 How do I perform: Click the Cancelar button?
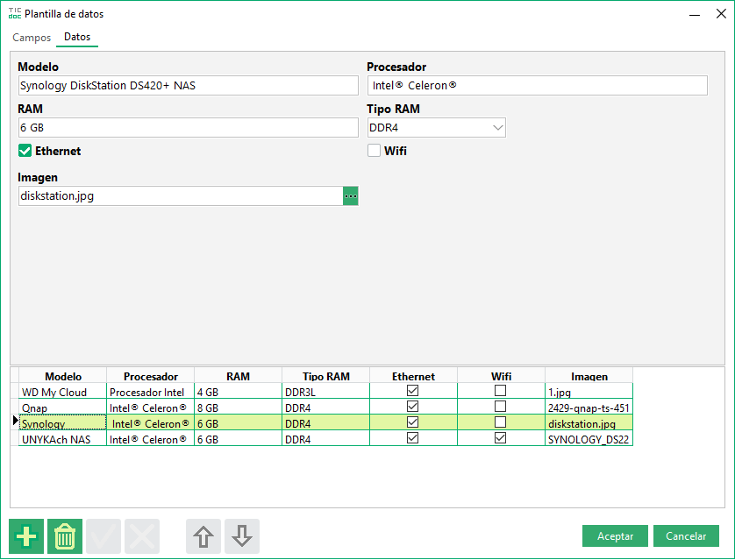(686, 536)
